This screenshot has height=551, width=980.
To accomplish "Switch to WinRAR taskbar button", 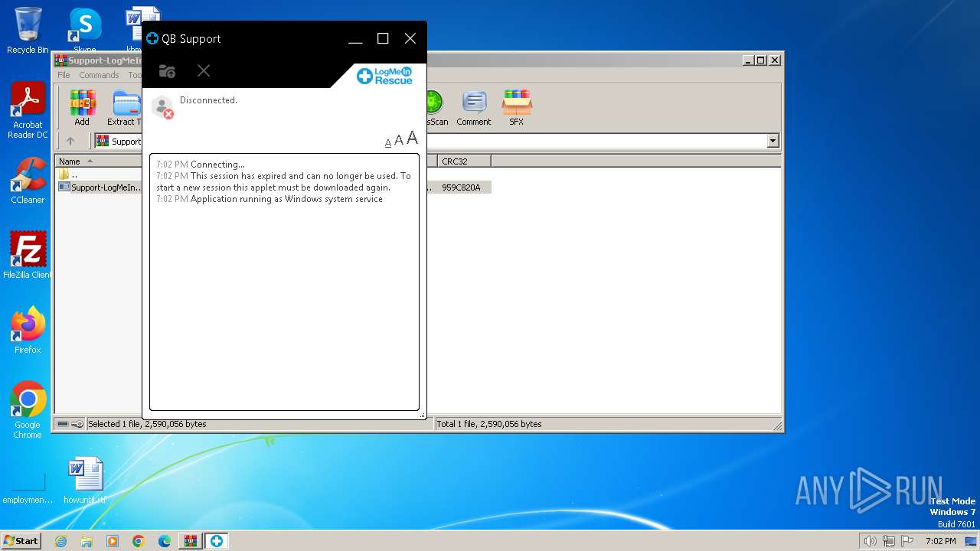I will pyautogui.click(x=190, y=541).
